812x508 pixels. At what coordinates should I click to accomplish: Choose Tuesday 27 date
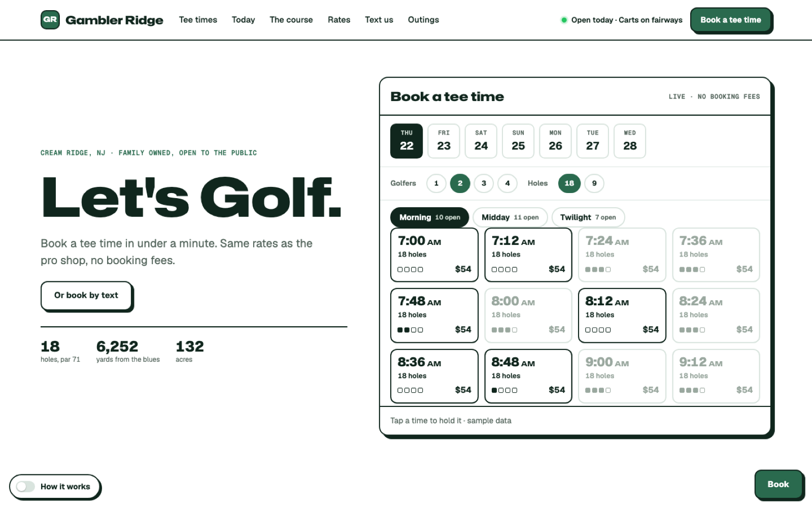(x=593, y=141)
